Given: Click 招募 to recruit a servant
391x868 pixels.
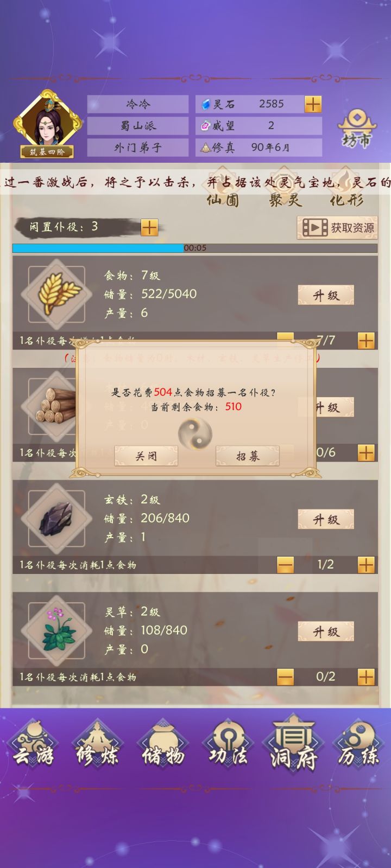Looking at the screenshot, I should 248,456.
